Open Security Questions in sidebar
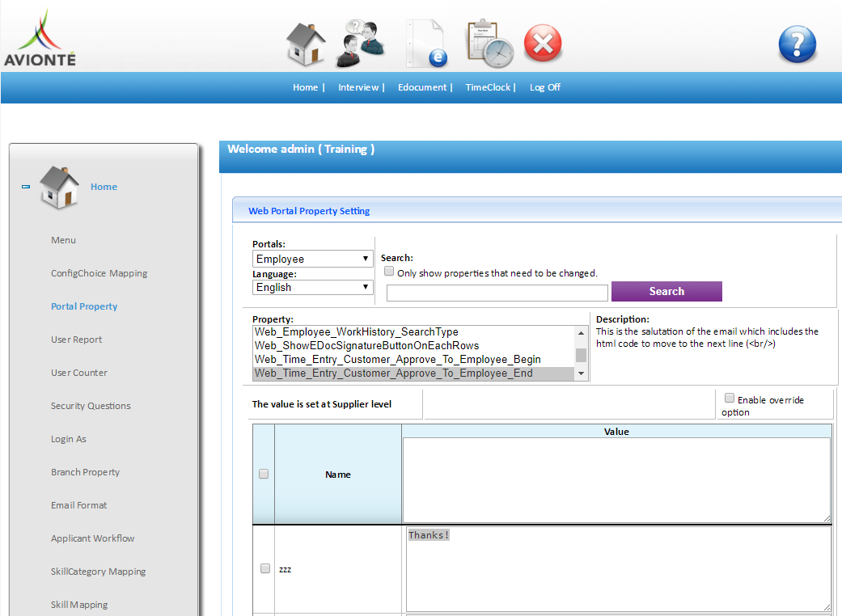This screenshot has height=616, width=842. point(91,406)
